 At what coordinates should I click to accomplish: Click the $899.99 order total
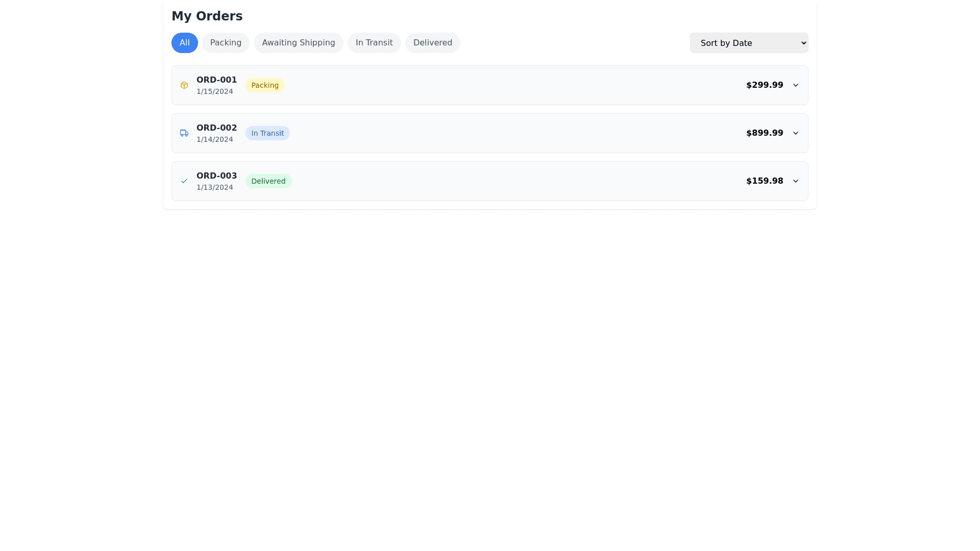point(764,133)
